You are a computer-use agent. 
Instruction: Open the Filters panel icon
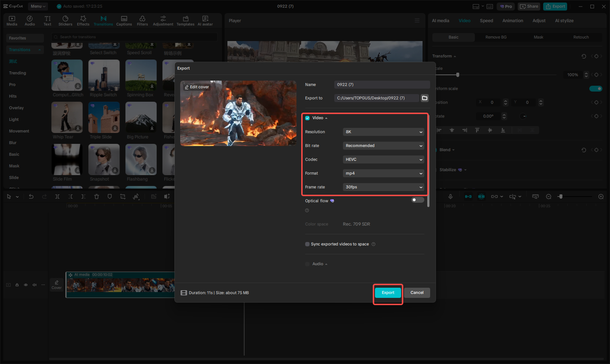pos(142,21)
